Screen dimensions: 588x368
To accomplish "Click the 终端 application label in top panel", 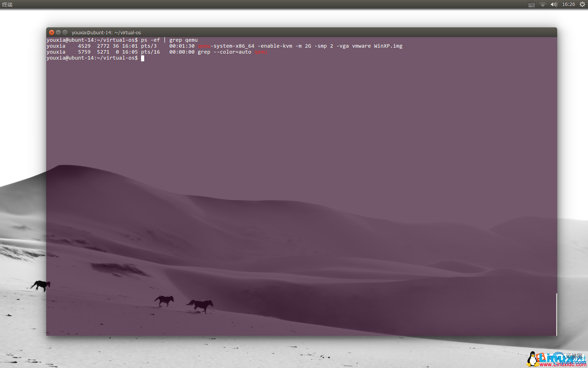I will tap(7, 5).
